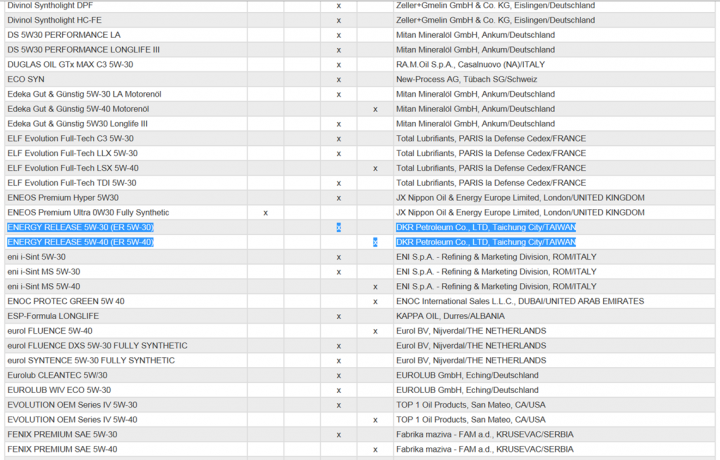Screen dimensions: 720x460
Task: Click EUROLUB WIV ECO 5W-30
Action: (59, 390)
